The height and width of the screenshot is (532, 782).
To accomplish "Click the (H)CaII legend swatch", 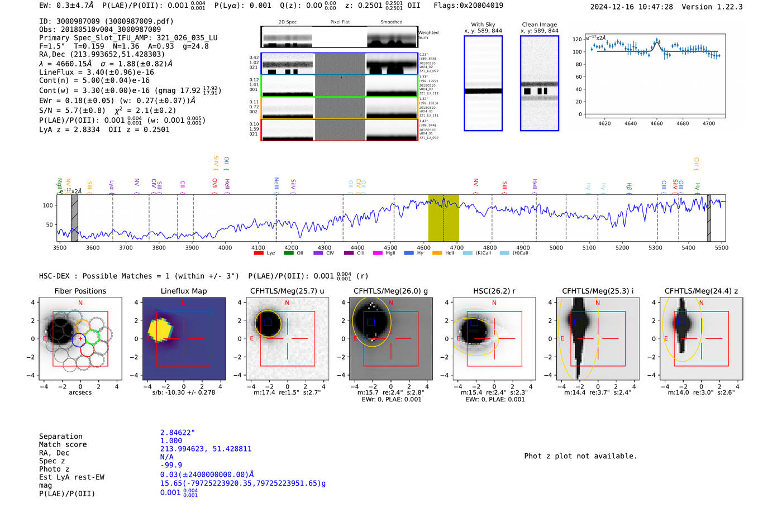I will (504, 253).
